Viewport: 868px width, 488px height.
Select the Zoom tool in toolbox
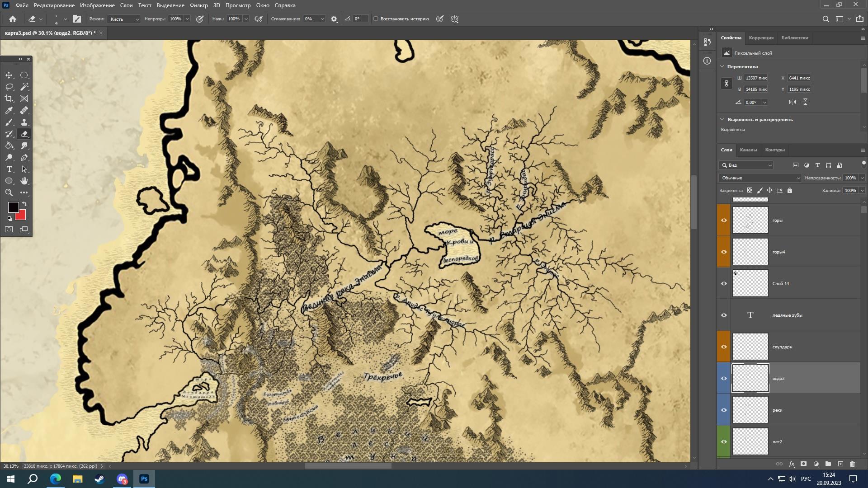click(x=9, y=192)
